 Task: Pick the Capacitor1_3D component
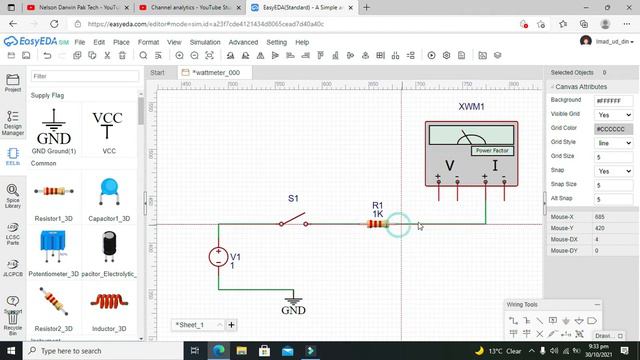pyautogui.click(x=109, y=199)
